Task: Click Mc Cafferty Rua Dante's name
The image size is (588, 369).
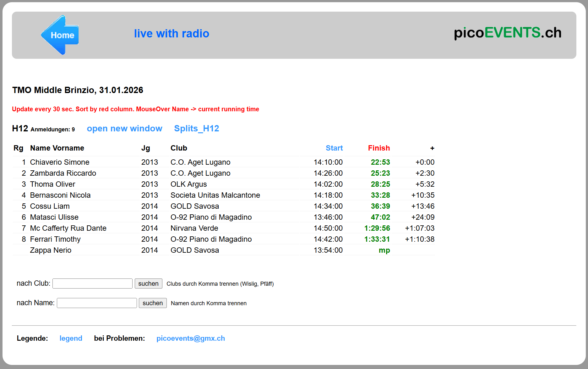Action: tap(68, 228)
